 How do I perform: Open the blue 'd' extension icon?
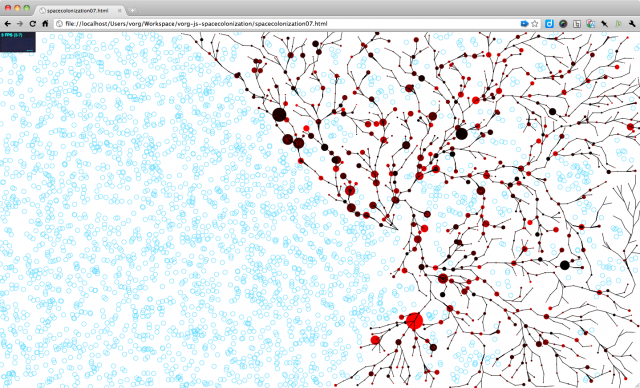(x=549, y=24)
